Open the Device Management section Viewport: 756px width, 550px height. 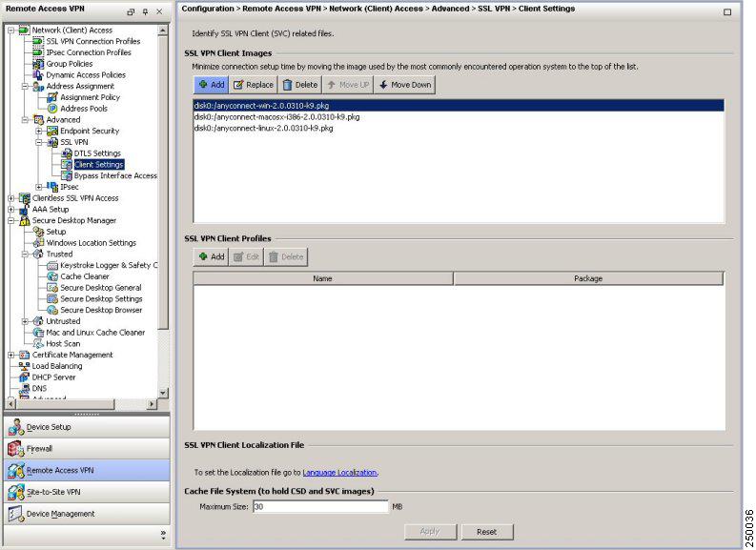(87, 514)
